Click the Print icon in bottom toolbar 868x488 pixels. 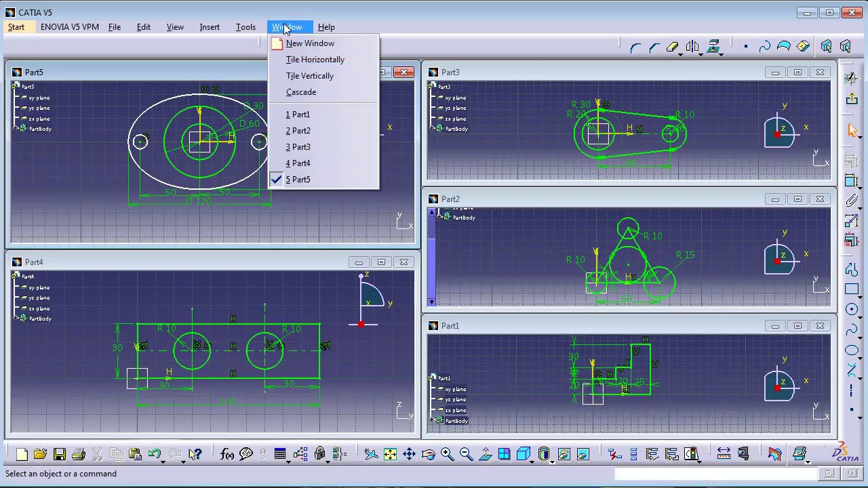click(x=78, y=454)
